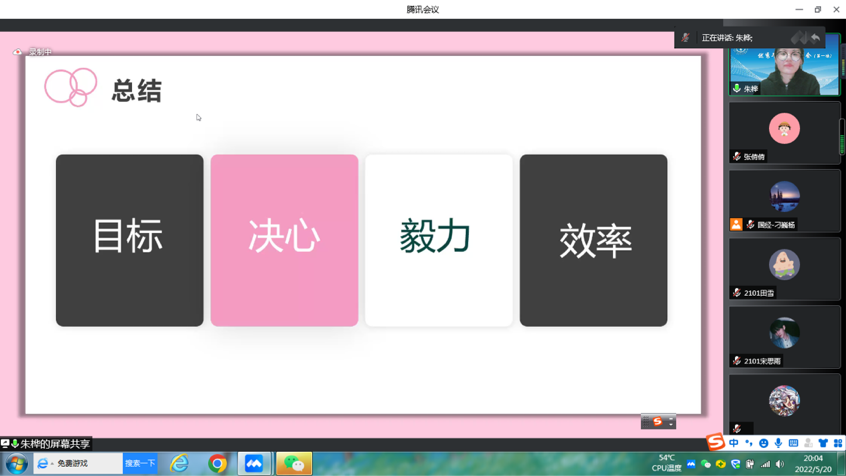Screen dimensions: 846x476
Task: Click the Windows Start button
Action: pyautogui.click(x=15, y=463)
